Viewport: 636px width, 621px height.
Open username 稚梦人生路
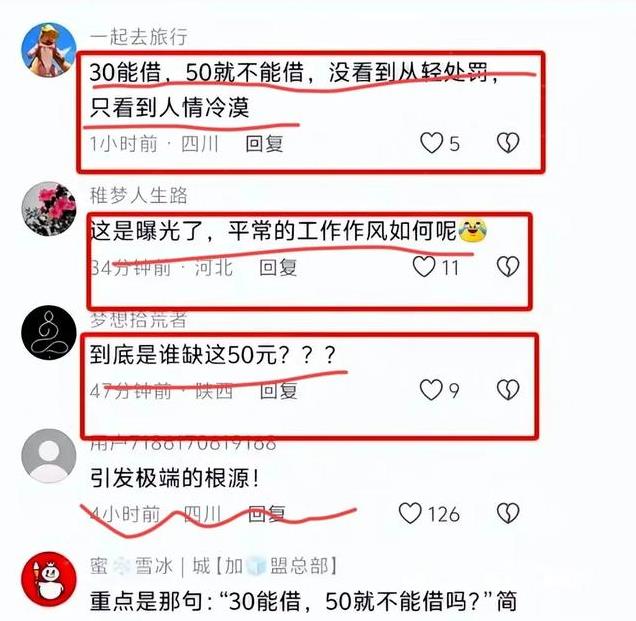[x=139, y=196]
